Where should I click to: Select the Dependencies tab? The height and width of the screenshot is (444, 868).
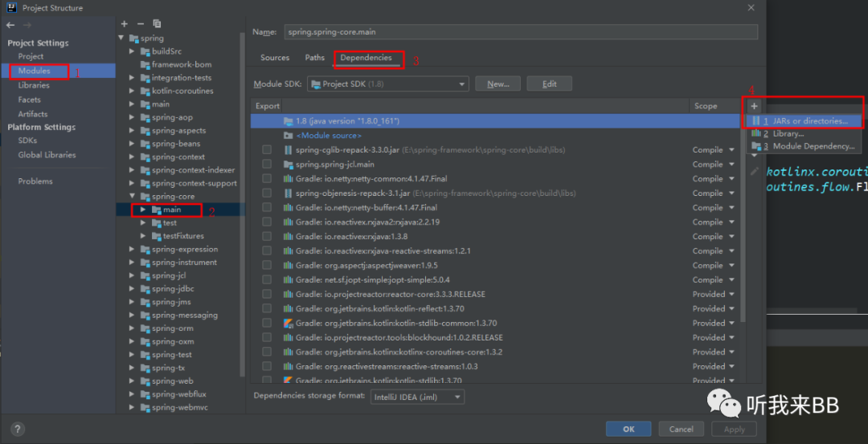(x=366, y=58)
